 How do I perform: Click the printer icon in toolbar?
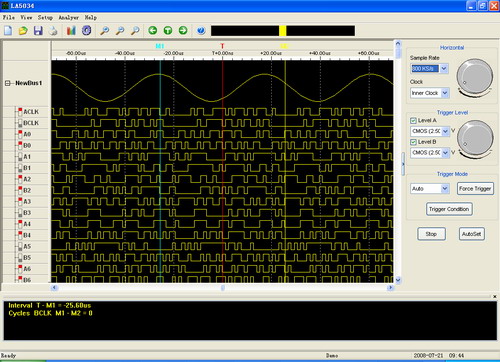tap(53, 31)
